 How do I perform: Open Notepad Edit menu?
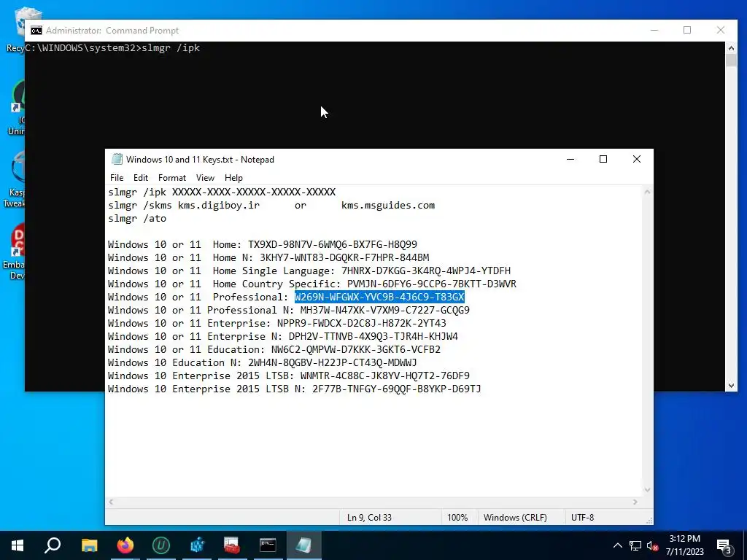click(x=141, y=178)
